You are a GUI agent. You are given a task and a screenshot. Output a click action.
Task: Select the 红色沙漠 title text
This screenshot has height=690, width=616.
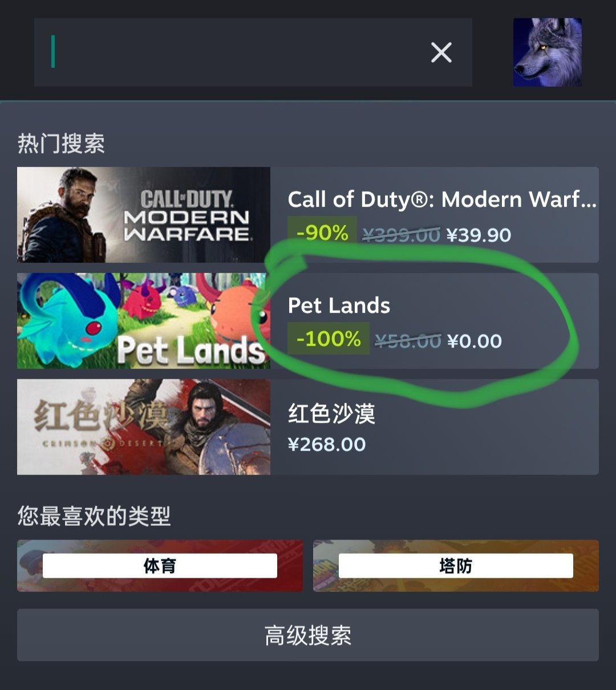tap(331, 413)
